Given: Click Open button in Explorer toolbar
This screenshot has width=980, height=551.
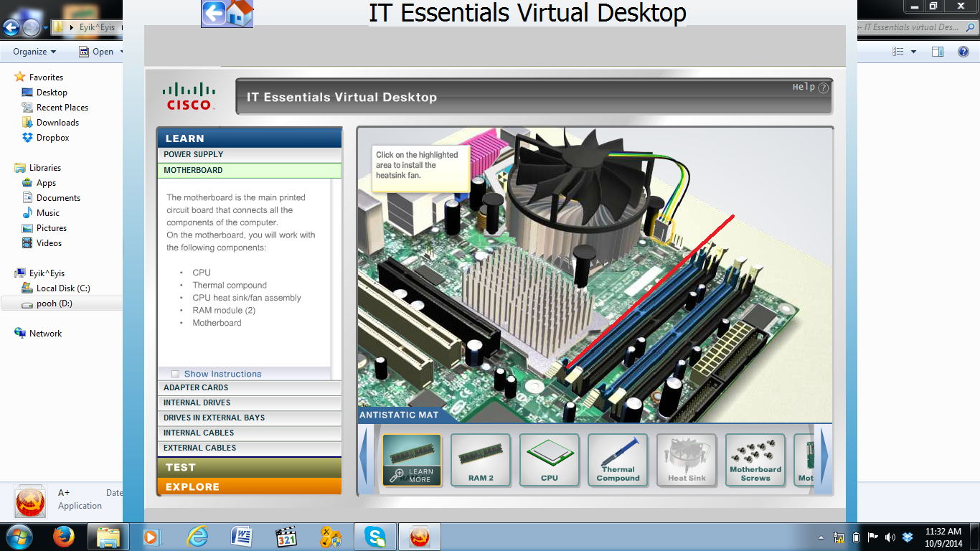Looking at the screenshot, I should tap(97, 52).
